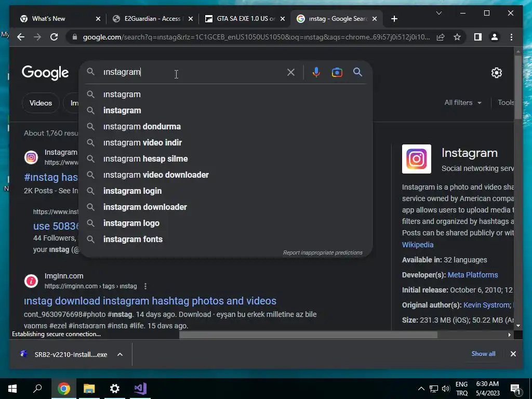Submit the search with the magnifier button
Viewport: 532px width, 399px height.
click(357, 72)
